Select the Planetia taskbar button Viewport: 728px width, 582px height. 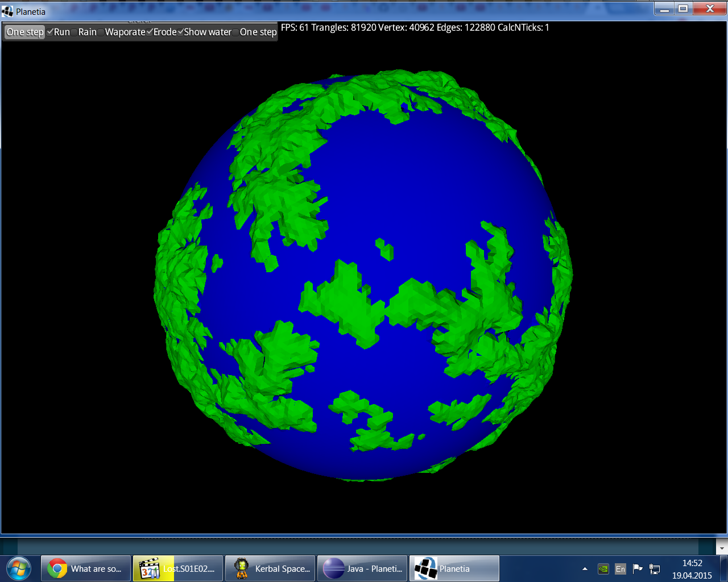454,568
